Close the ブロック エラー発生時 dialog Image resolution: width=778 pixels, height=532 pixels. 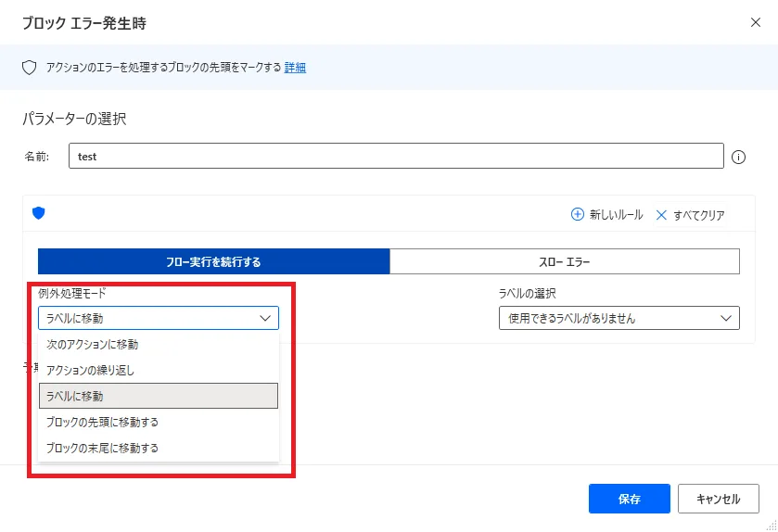(756, 22)
